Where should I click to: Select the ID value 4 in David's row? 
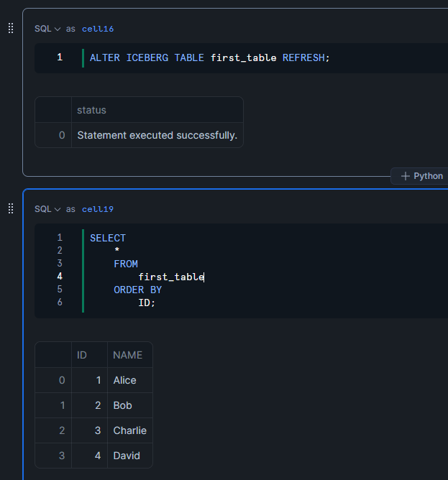point(89,456)
